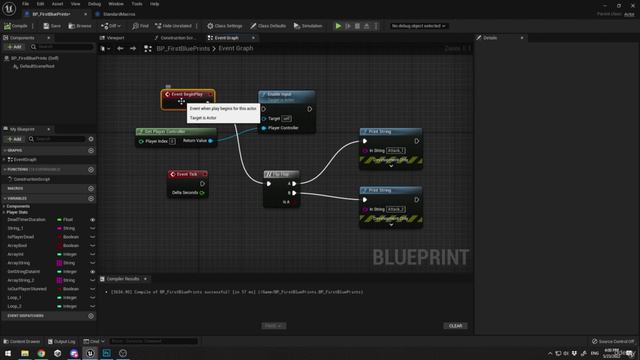
Task: Open Class Settings
Action: [x=224, y=26]
